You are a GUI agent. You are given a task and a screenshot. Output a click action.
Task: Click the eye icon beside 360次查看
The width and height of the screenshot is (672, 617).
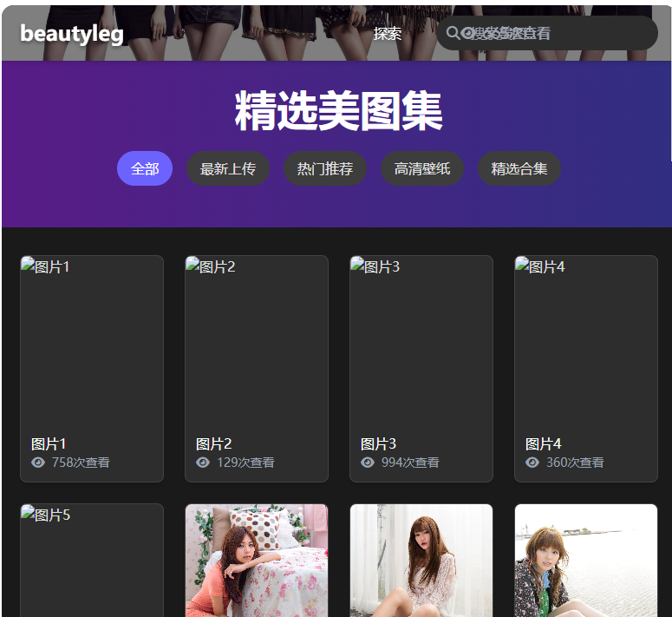pos(532,463)
